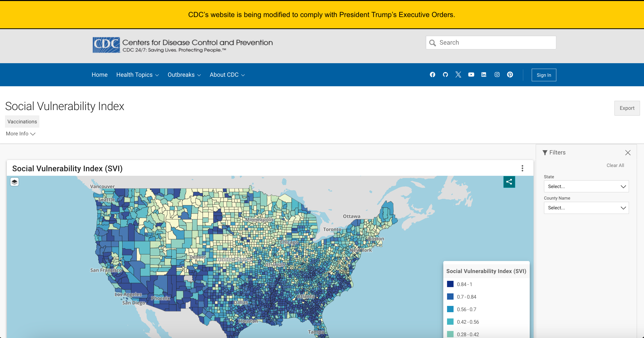Open CDC YouTube channel icon

[x=471, y=75]
